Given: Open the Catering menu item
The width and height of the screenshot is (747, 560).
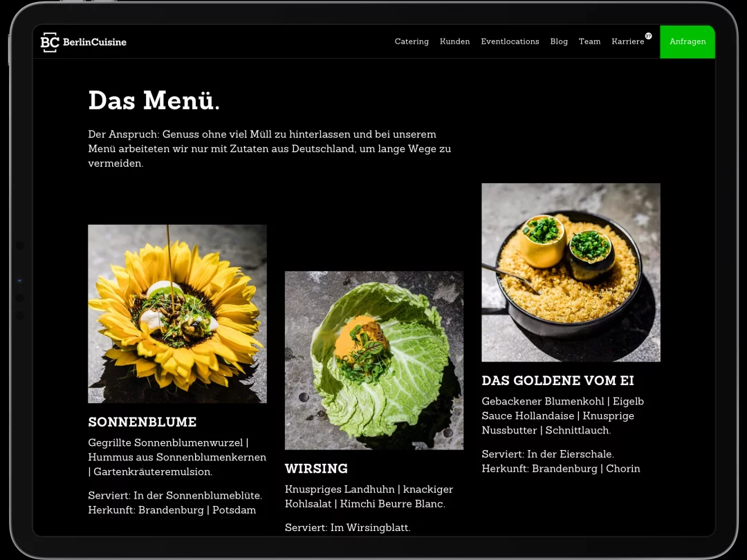Looking at the screenshot, I should [x=412, y=41].
